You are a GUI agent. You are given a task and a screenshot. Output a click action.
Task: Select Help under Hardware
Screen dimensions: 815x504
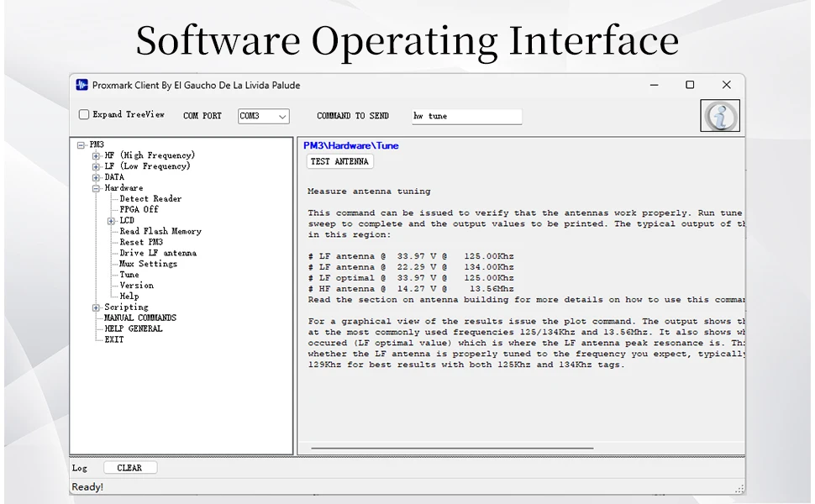129,297
